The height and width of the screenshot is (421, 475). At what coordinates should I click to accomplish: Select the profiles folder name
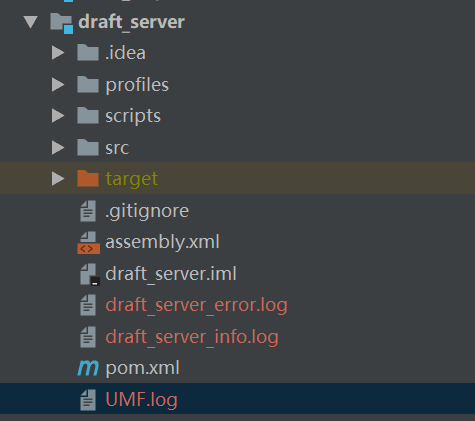coord(137,85)
